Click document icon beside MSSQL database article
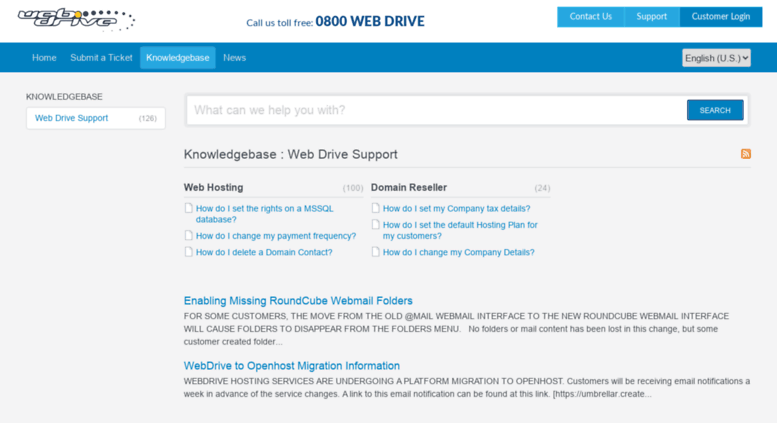The image size is (777, 423). (188, 208)
